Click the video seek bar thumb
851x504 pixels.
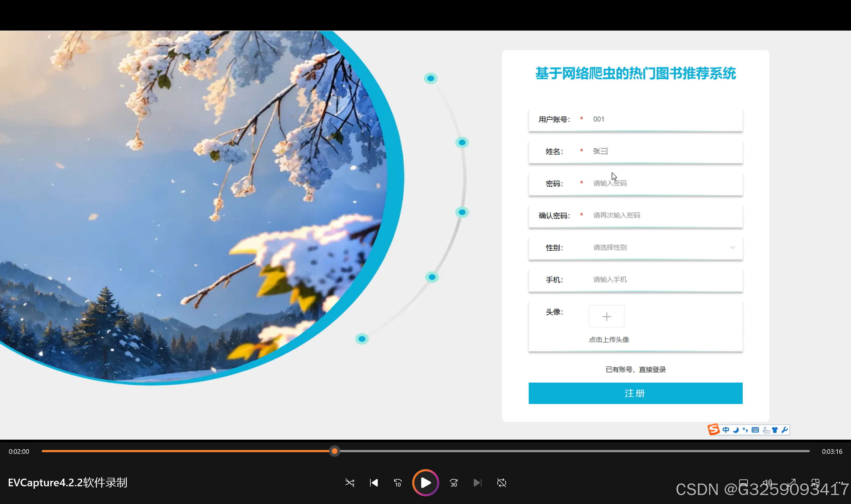click(x=334, y=451)
